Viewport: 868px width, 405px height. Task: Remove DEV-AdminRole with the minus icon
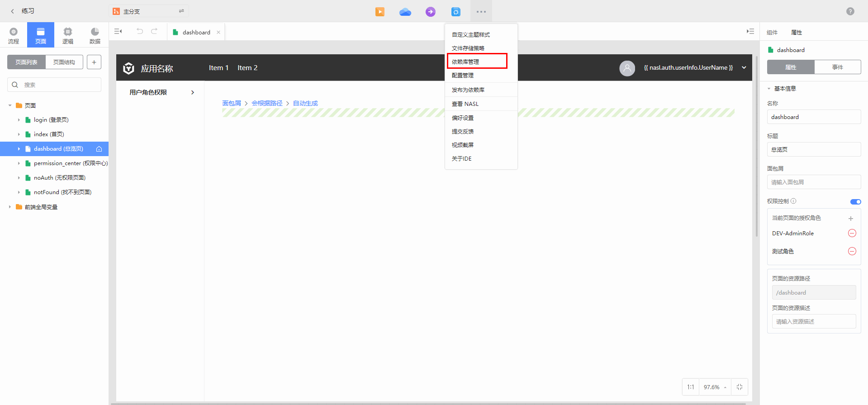(x=852, y=233)
